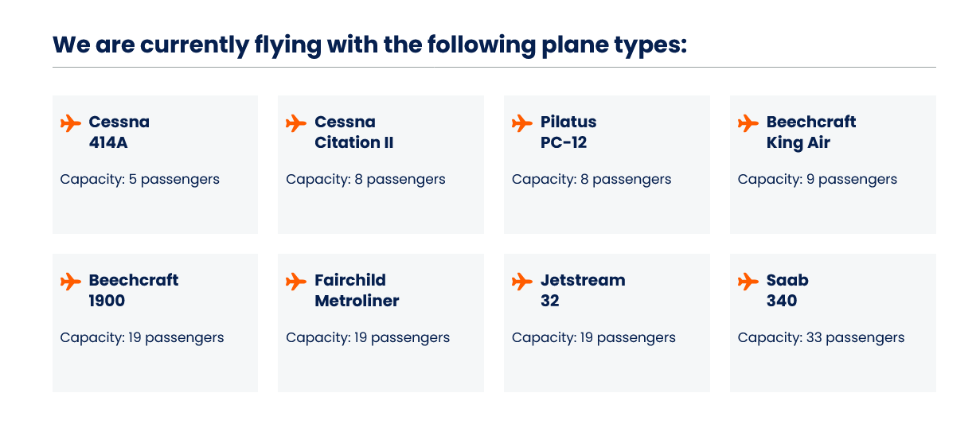
Task: Click the 'We are currently flying' page heading
Action: pyautogui.click(x=369, y=45)
